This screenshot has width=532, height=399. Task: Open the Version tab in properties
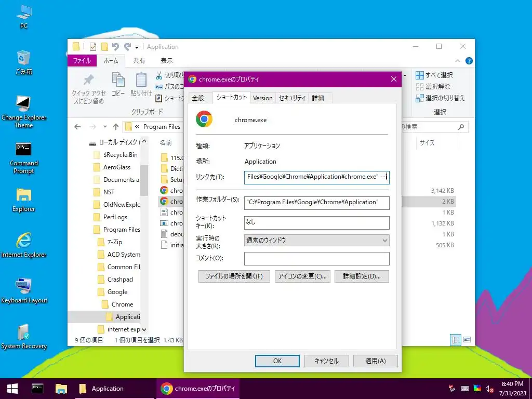[262, 98]
